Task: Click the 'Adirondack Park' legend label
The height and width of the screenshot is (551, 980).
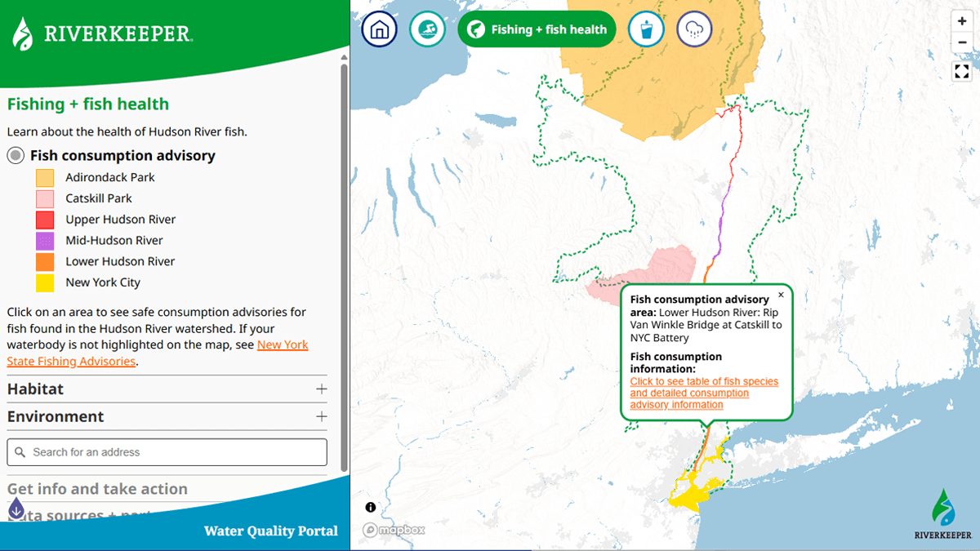Action: point(110,177)
